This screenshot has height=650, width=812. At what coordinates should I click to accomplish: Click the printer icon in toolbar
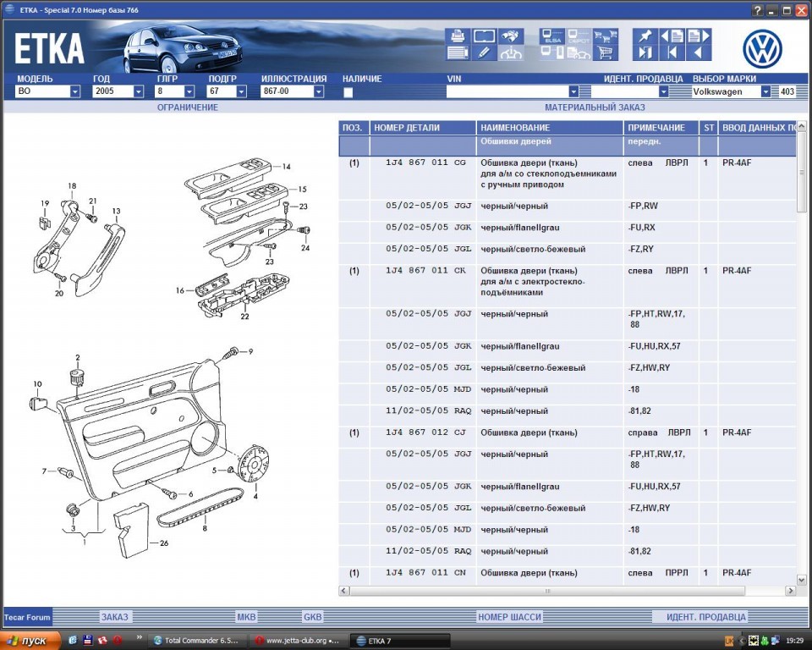tap(458, 36)
